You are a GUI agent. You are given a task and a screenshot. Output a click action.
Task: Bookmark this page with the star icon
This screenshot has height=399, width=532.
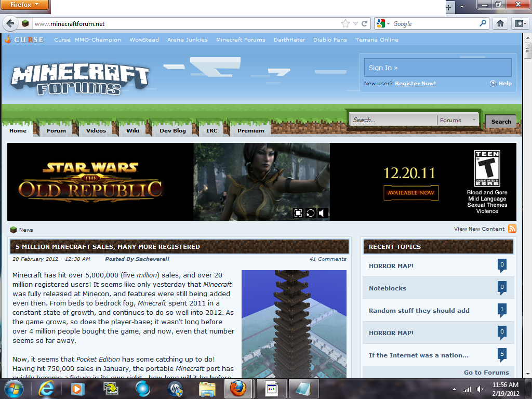[345, 23]
